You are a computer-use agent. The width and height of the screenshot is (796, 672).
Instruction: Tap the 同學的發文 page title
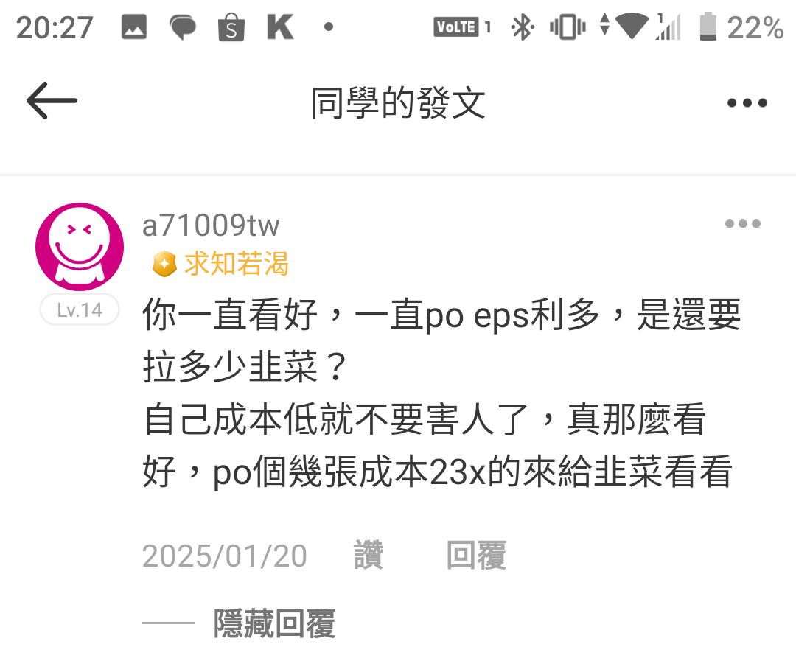(398, 103)
